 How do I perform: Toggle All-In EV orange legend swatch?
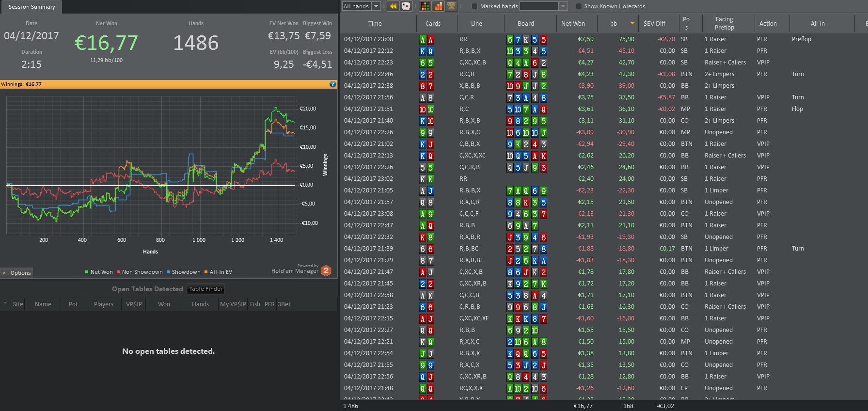pyautogui.click(x=206, y=272)
